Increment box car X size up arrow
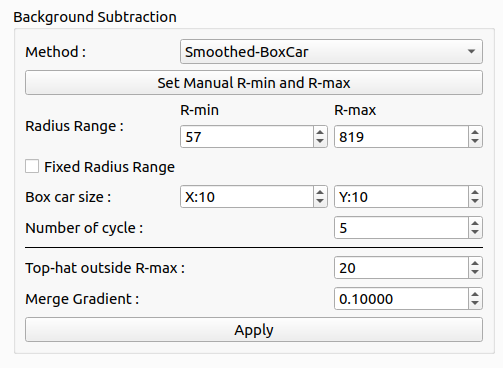This screenshot has width=503, height=368. click(320, 192)
